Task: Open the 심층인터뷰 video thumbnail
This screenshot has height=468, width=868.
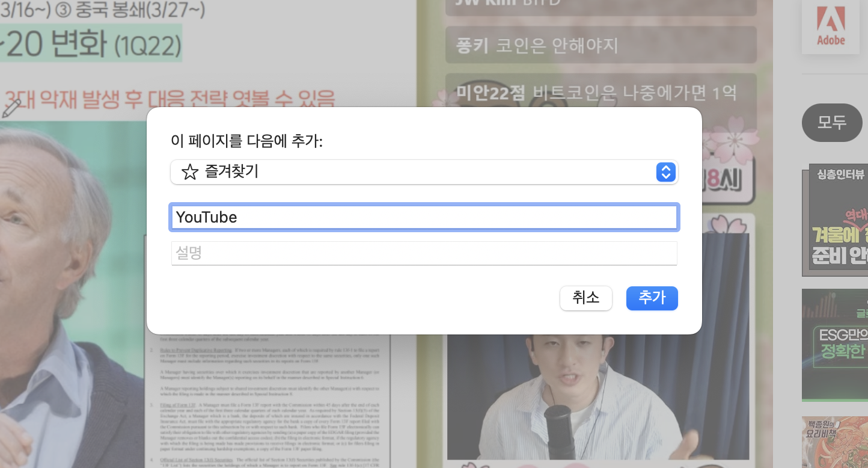Action: click(835, 220)
